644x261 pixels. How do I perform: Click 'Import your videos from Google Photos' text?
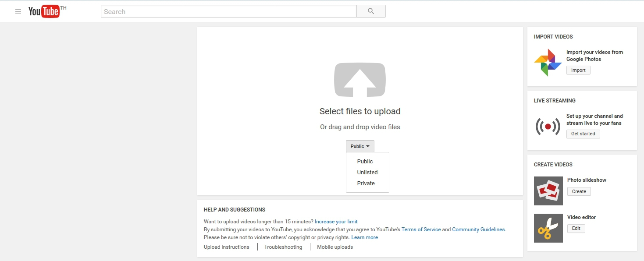click(594, 56)
